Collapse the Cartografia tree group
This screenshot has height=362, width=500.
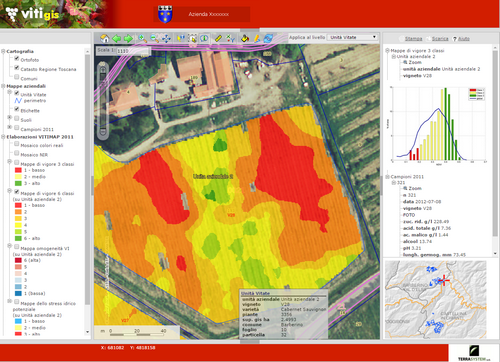pyautogui.click(x=3, y=51)
